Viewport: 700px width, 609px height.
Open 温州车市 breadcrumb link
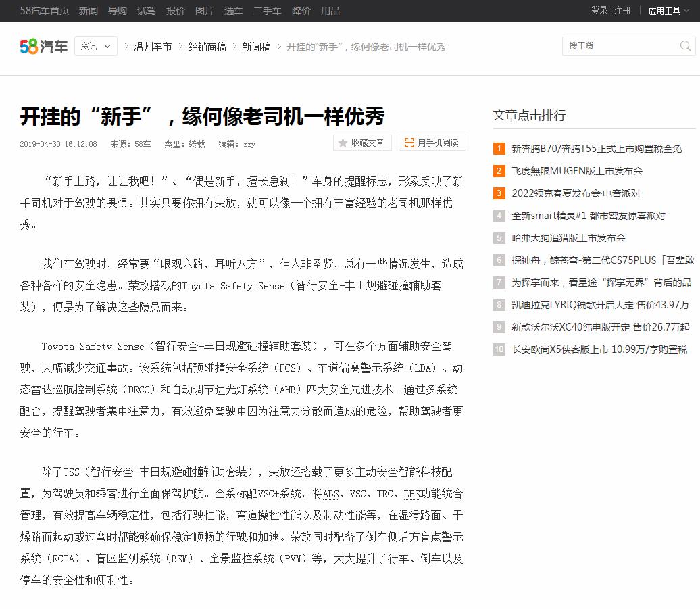pos(153,47)
